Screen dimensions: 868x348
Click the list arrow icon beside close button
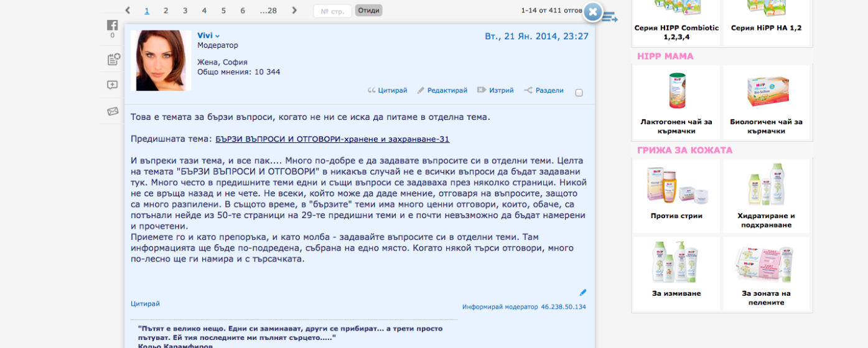[610, 17]
